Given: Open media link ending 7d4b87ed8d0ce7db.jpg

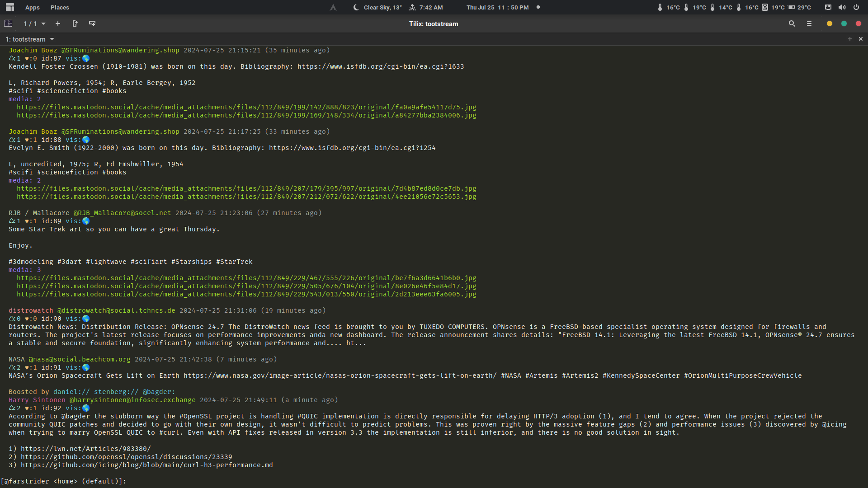Looking at the screenshot, I should tap(247, 188).
